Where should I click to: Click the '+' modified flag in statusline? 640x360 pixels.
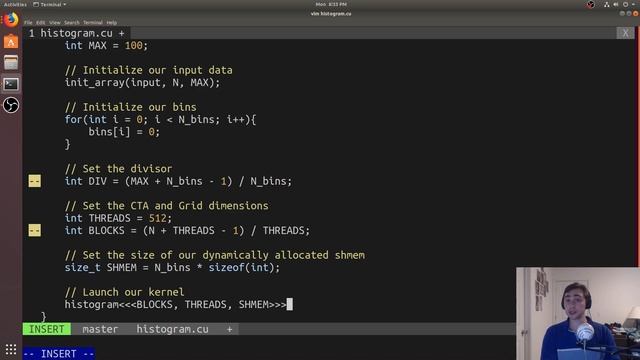[x=229, y=329]
